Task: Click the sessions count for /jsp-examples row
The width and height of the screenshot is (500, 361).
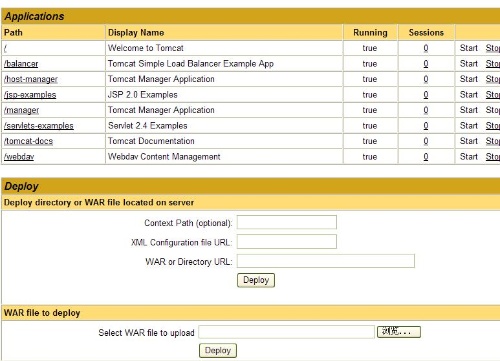Action: [426, 95]
